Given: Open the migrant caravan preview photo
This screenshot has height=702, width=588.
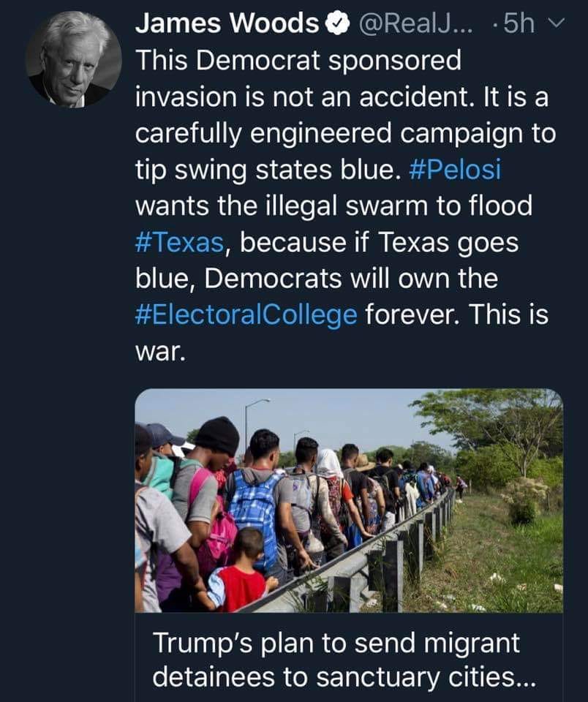Looking at the screenshot, I should click(349, 501).
